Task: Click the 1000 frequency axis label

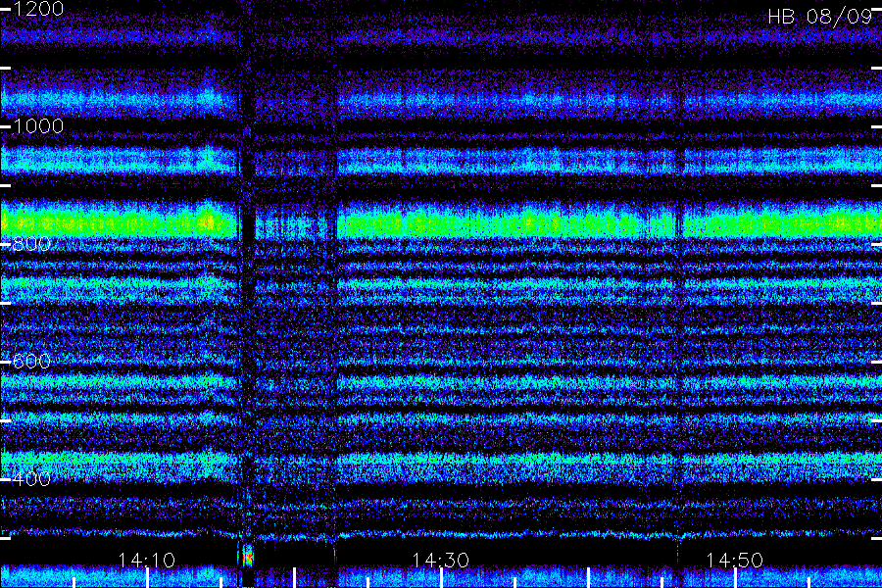Action: (37, 126)
